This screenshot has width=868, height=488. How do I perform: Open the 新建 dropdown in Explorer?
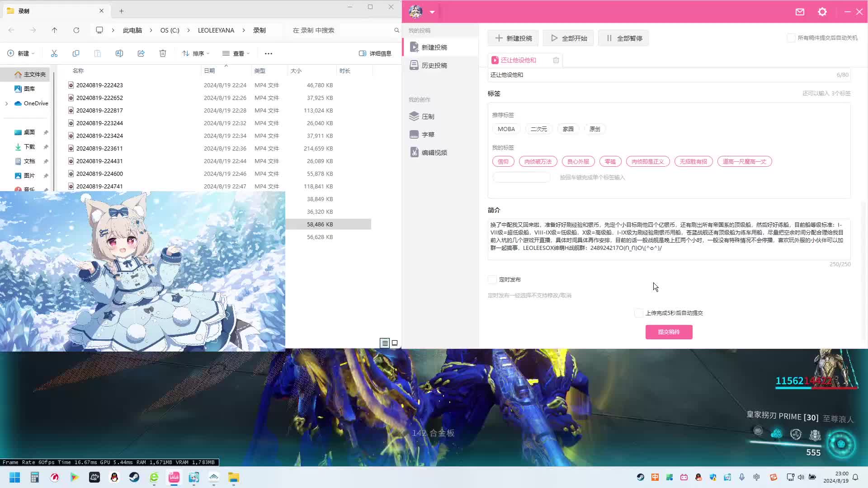coord(21,53)
